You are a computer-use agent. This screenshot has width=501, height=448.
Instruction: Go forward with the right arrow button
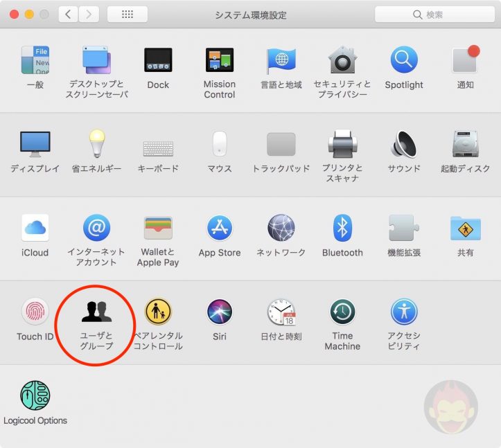89,15
